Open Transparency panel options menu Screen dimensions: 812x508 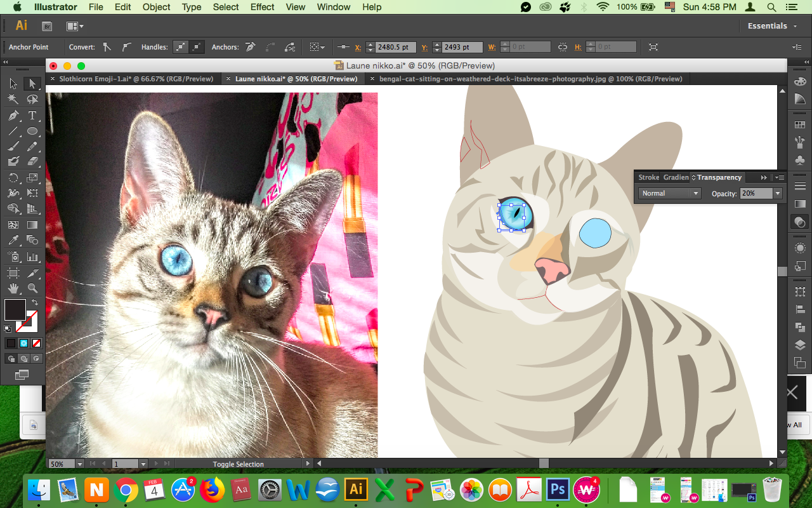point(780,178)
